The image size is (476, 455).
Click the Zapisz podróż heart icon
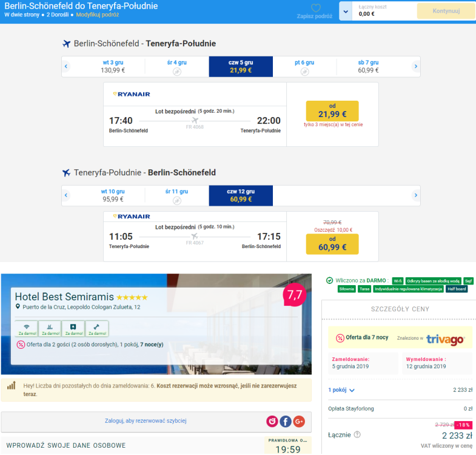point(315,8)
